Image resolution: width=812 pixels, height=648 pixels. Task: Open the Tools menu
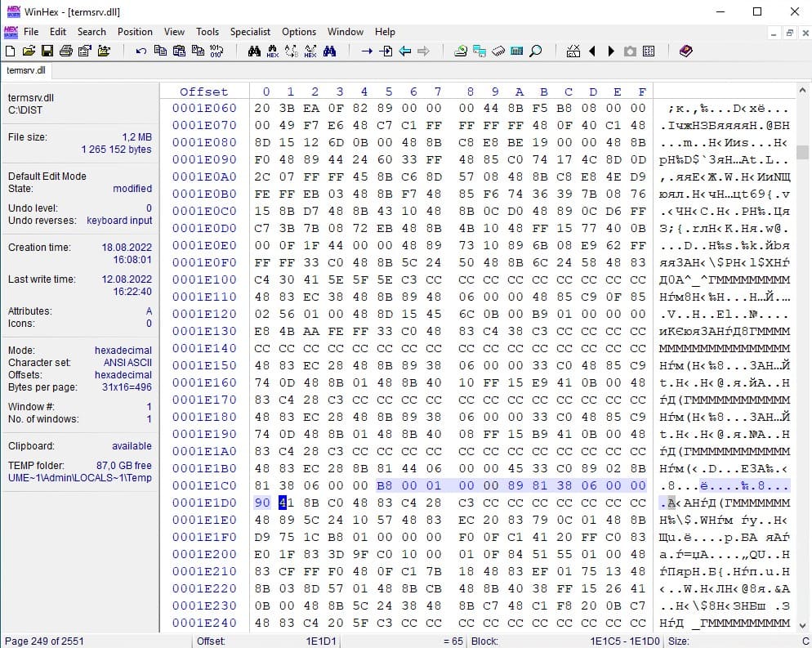click(207, 32)
